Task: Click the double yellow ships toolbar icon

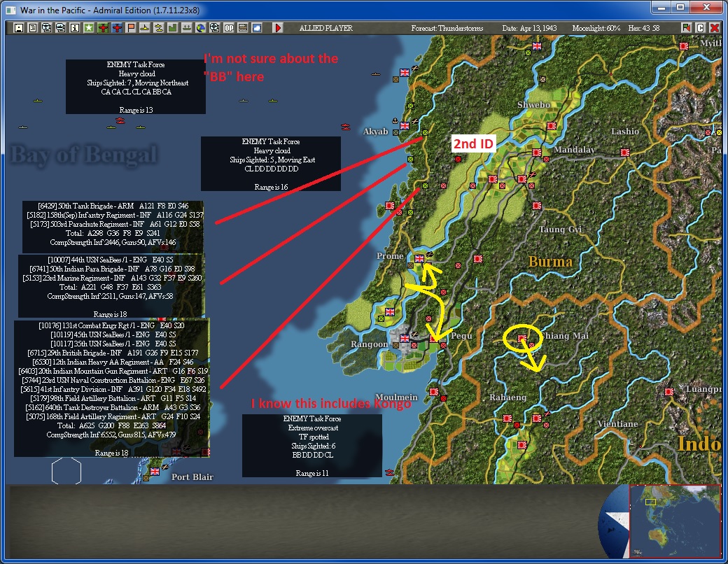Action: pyautogui.click(x=158, y=28)
